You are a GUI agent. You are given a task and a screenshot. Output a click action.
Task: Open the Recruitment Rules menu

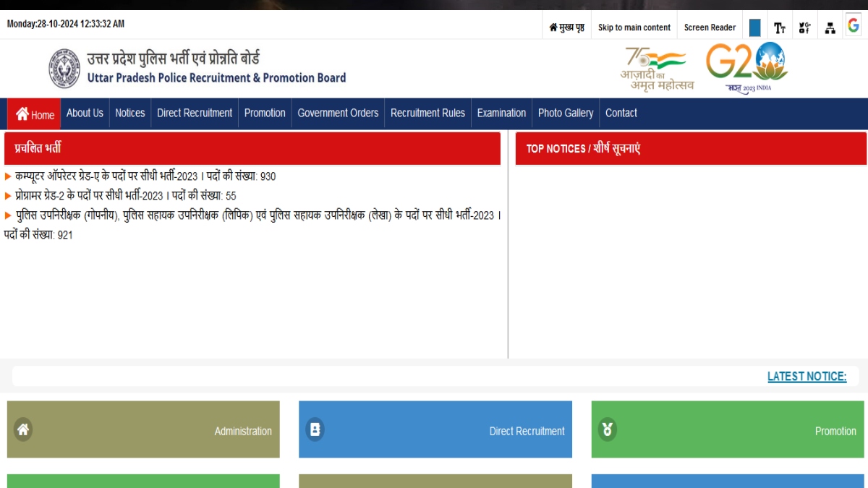(427, 113)
